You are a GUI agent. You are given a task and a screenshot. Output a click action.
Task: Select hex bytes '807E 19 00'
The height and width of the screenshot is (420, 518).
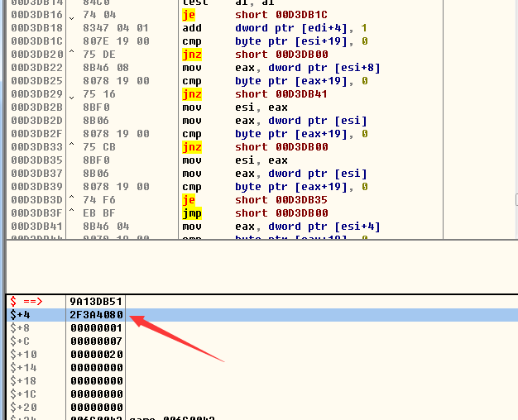tap(116, 41)
